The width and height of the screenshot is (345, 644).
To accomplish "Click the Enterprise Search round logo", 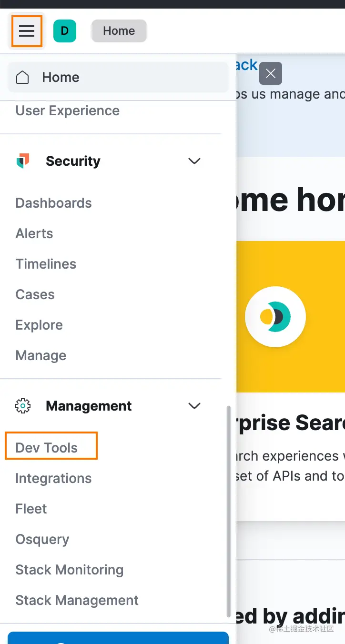I will pos(275,316).
